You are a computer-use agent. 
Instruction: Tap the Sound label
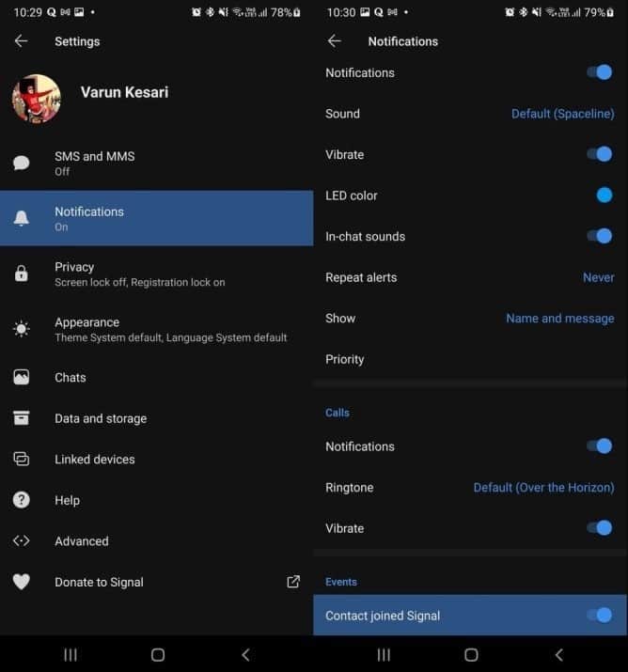coord(342,114)
